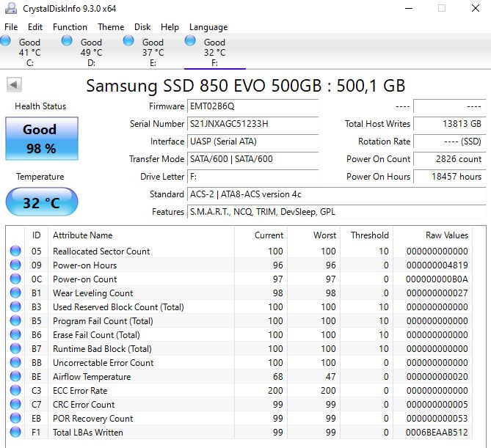
Task: Click the Firmware value field
Action: tap(253, 106)
